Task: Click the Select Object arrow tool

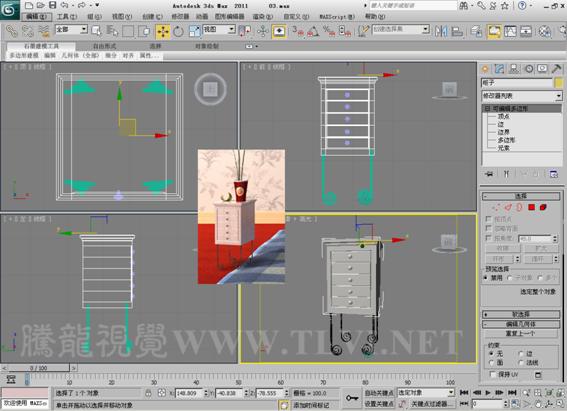Action: coord(97,31)
